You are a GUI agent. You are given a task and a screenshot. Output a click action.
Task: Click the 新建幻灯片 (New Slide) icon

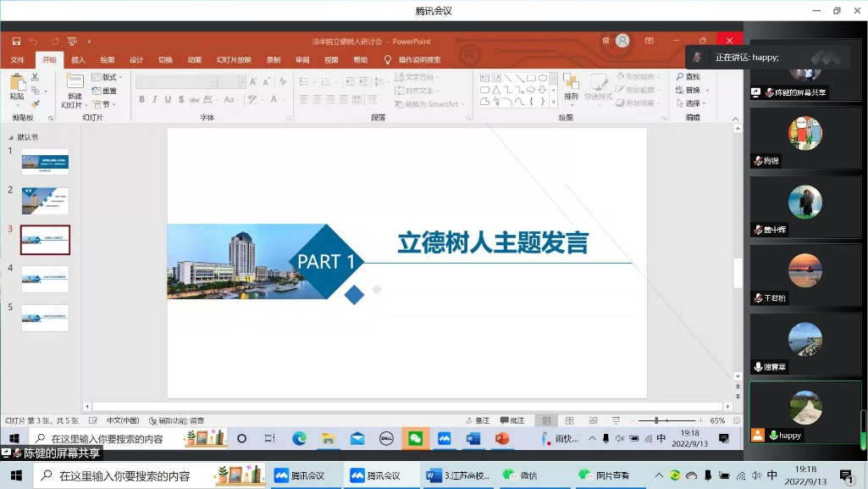click(x=75, y=83)
